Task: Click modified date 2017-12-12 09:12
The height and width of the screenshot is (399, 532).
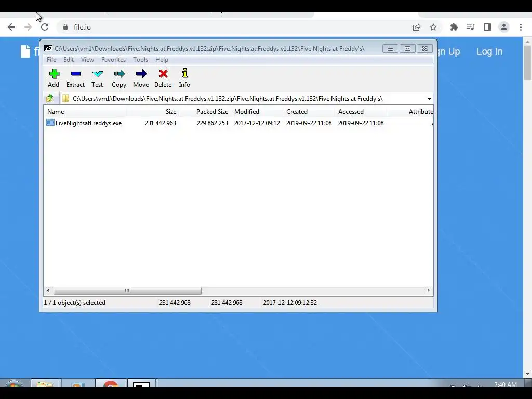Action: pos(257,123)
